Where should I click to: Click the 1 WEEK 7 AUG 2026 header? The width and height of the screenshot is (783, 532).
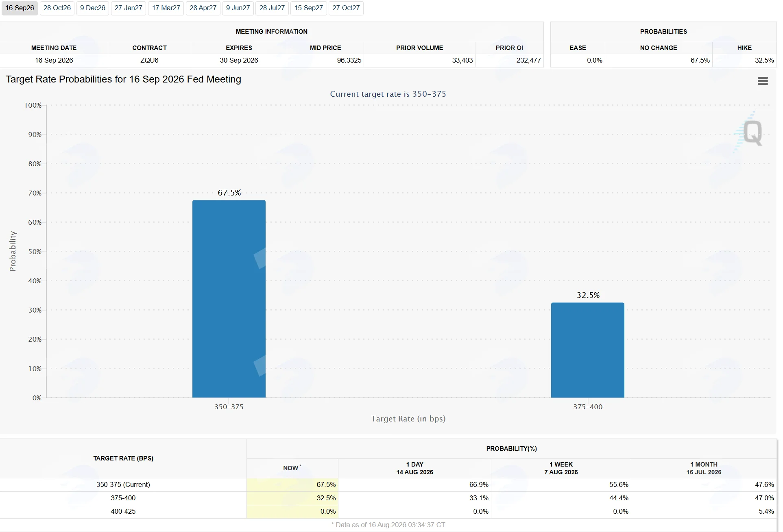coord(561,468)
